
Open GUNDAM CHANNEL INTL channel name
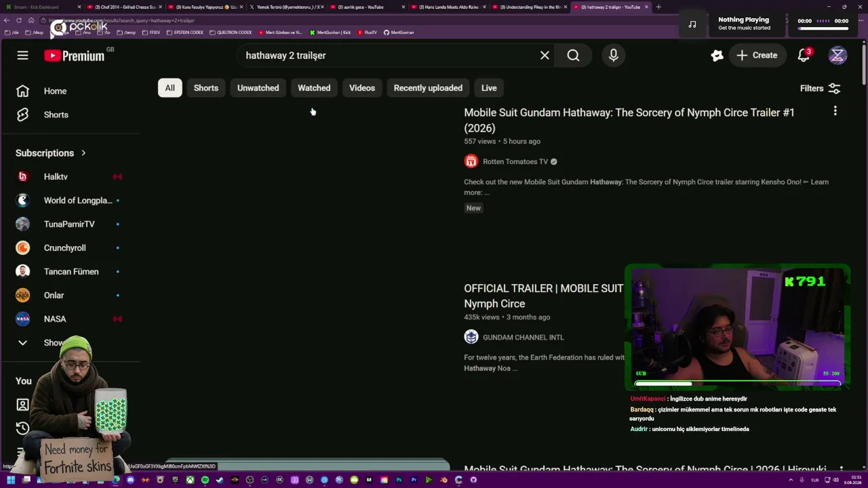coord(524,337)
